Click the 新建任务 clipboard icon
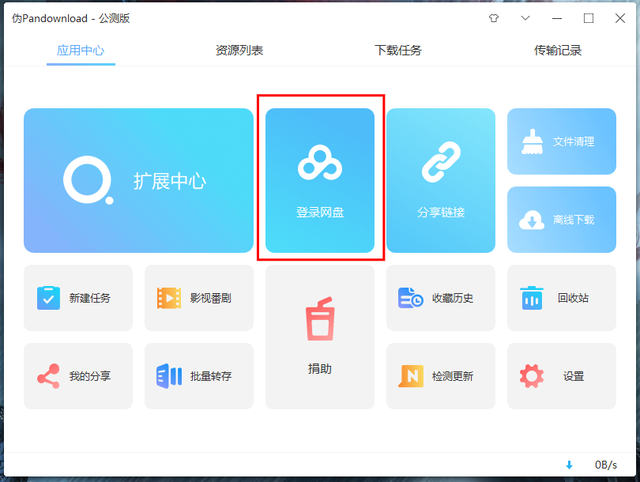 [48, 298]
